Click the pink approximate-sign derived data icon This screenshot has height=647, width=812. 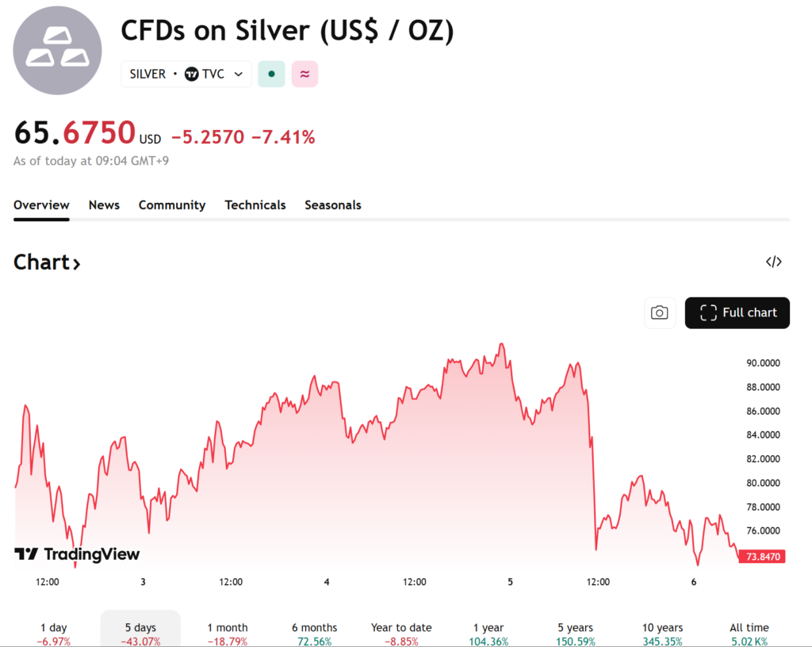click(x=304, y=74)
